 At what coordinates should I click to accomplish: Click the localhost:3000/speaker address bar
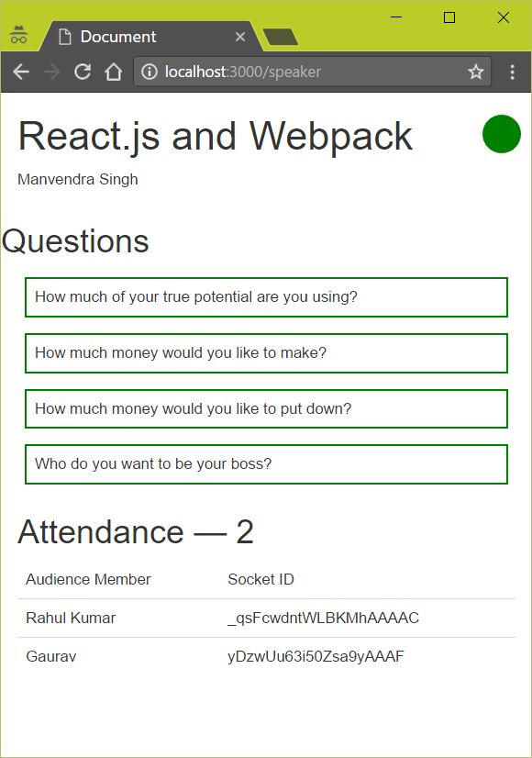[x=313, y=72]
